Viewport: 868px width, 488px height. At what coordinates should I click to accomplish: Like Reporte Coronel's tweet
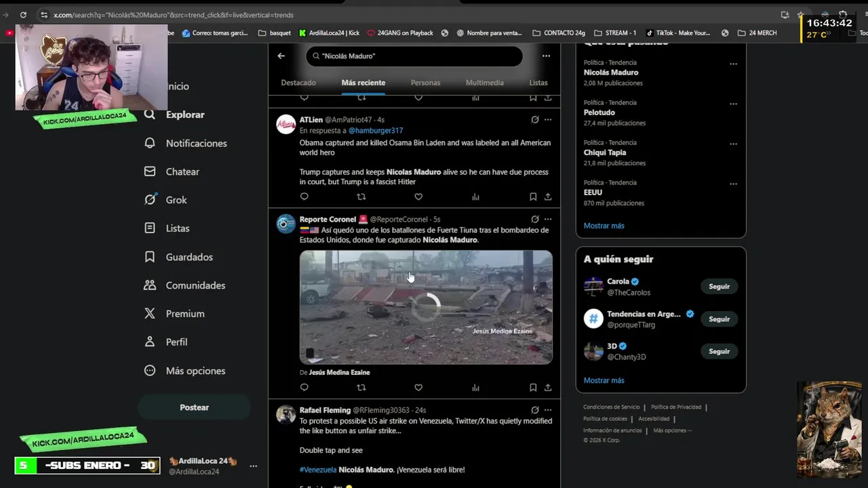tap(418, 388)
